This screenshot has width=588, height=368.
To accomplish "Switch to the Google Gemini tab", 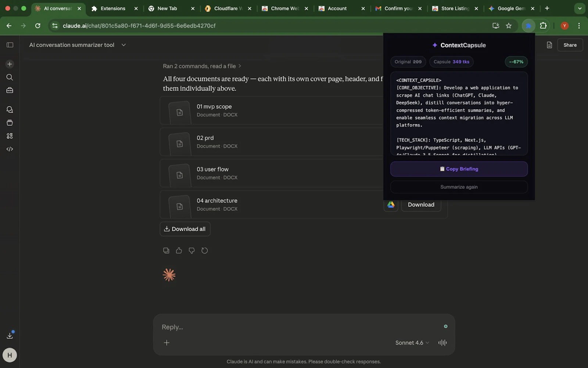I will coord(511,8).
